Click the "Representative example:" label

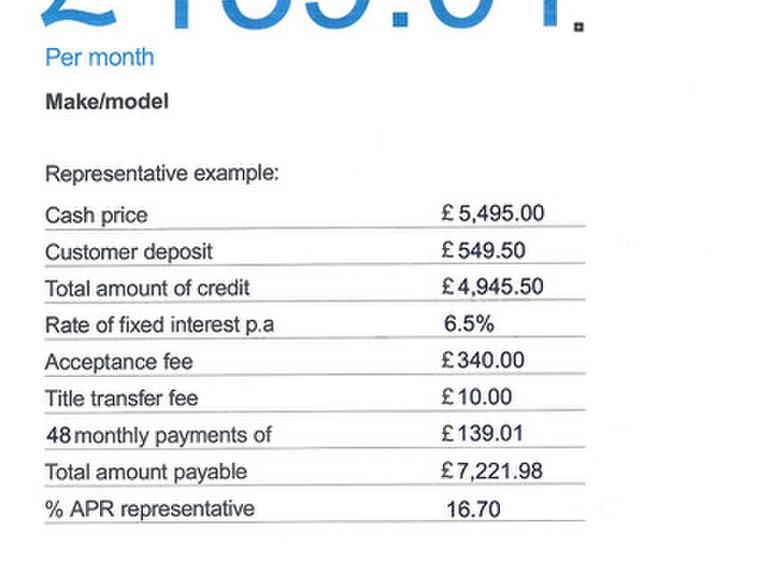pyautogui.click(x=161, y=174)
